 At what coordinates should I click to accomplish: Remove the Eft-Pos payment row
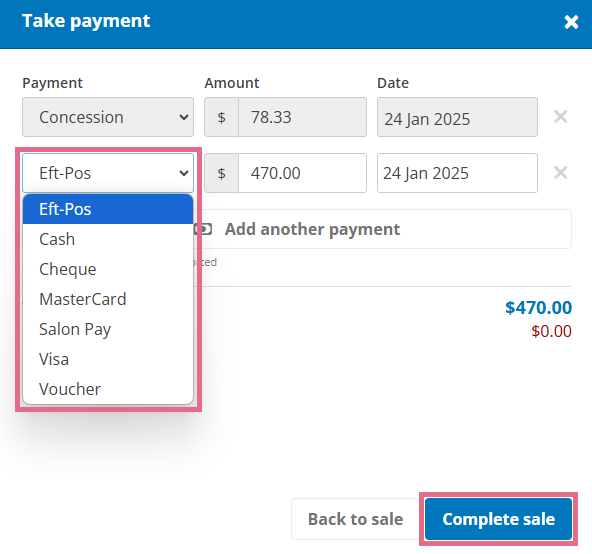pyautogui.click(x=560, y=173)
